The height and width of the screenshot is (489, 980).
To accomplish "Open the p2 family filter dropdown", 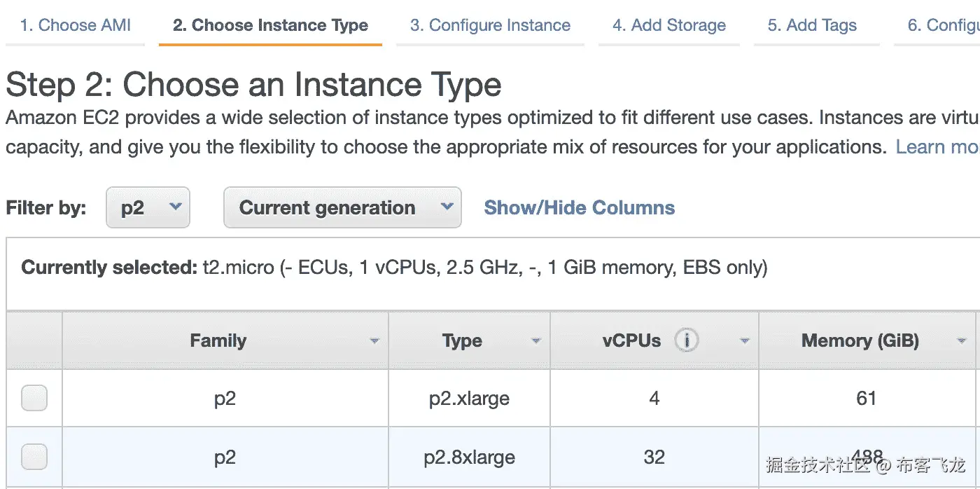I will point(148,207).
